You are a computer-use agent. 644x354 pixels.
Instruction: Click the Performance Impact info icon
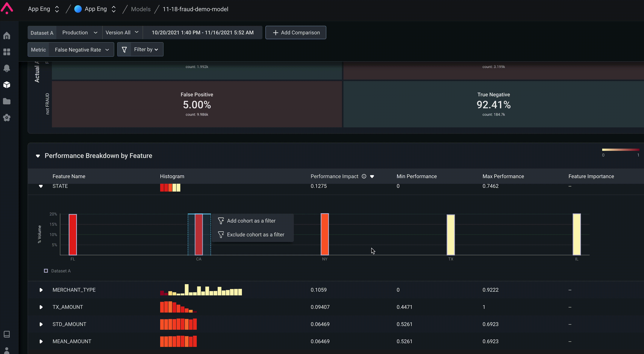click(x=364, y=176)
